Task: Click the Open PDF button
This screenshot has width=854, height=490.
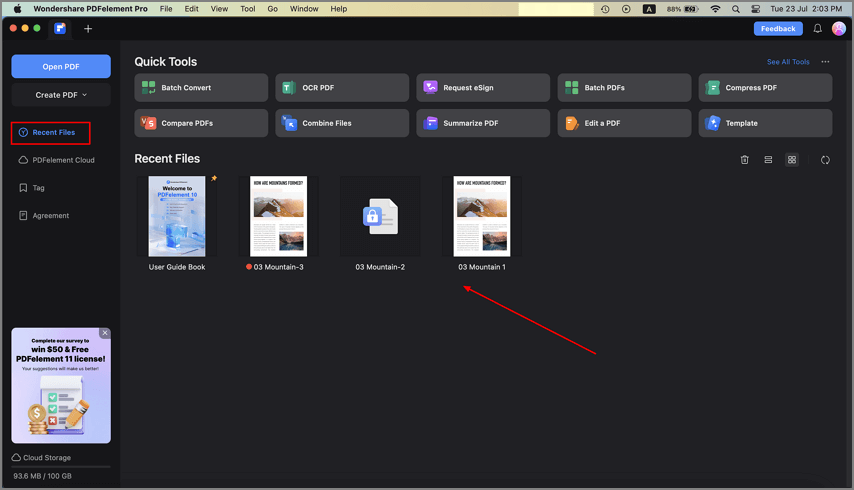Action: pos(61,66)
